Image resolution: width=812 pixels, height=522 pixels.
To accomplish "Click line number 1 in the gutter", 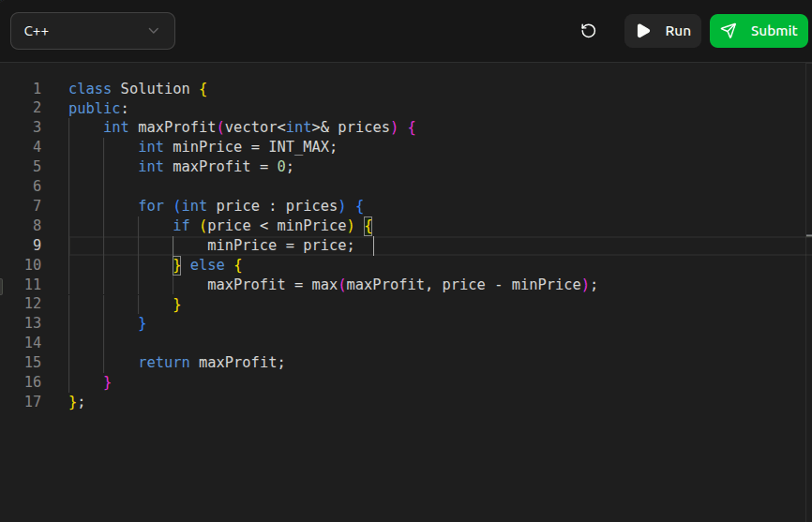I will [x=38, y=88].
